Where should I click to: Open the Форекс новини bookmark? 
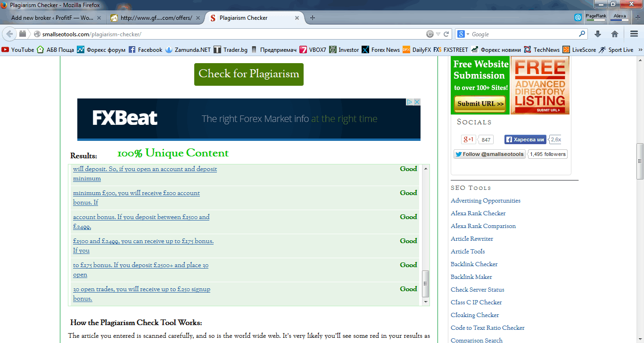pos(496,49)
